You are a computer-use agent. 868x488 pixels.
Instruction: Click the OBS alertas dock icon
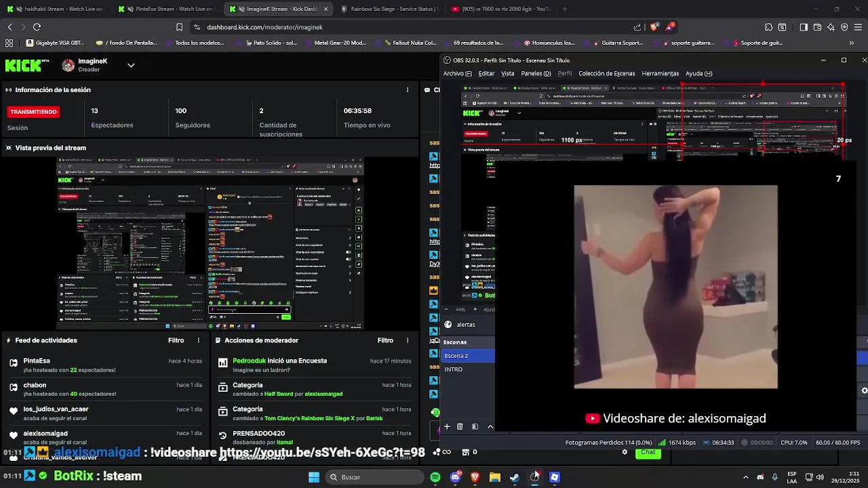[448, 325]
